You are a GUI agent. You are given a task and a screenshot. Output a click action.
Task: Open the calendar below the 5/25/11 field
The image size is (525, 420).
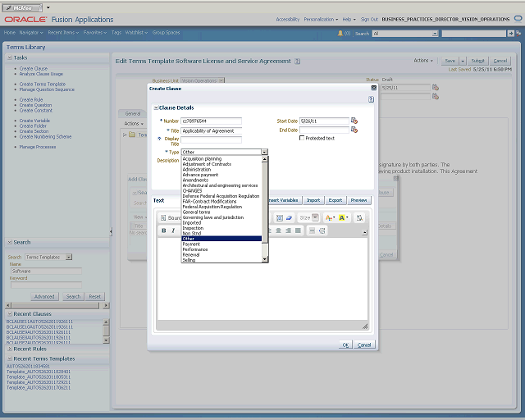[436, 97]
